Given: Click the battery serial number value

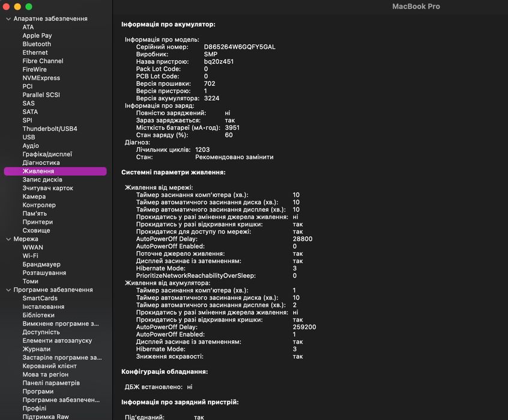Looking at the screenshot, I should (x=239, y=47).
